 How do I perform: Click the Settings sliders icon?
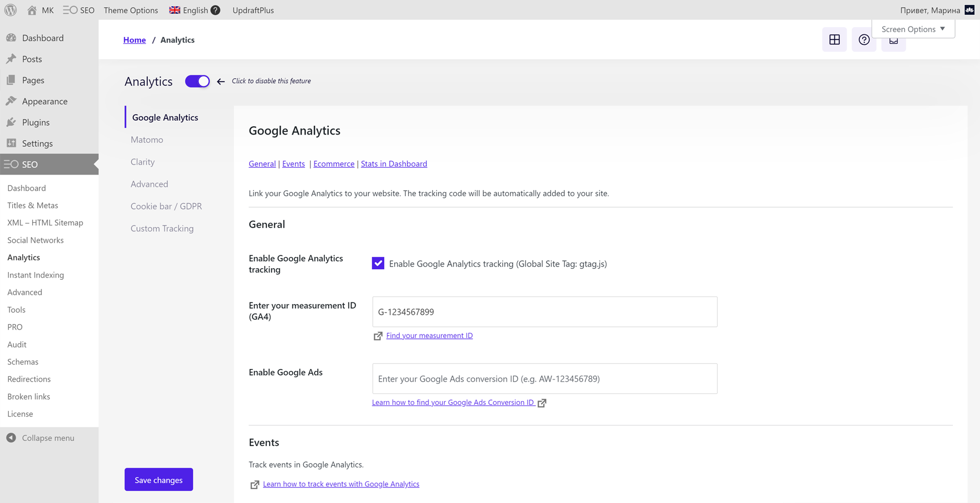click(11, 143)
